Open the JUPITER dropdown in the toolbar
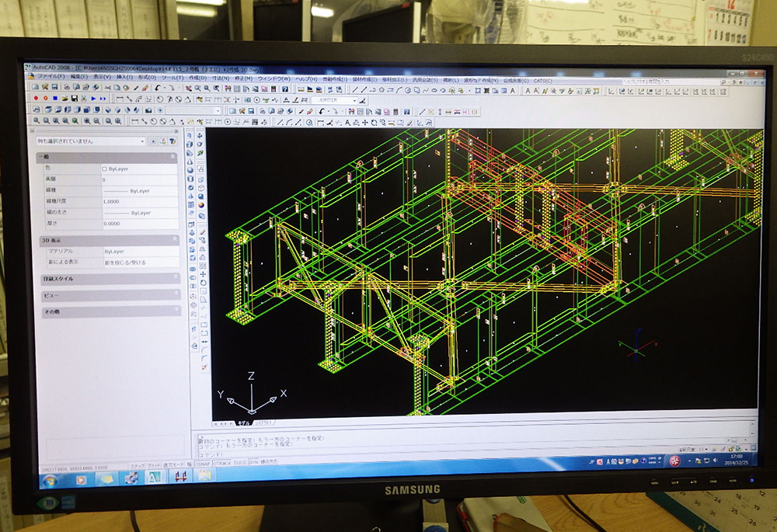The height and width of the screenshot is (532, 777). [354, 100]
